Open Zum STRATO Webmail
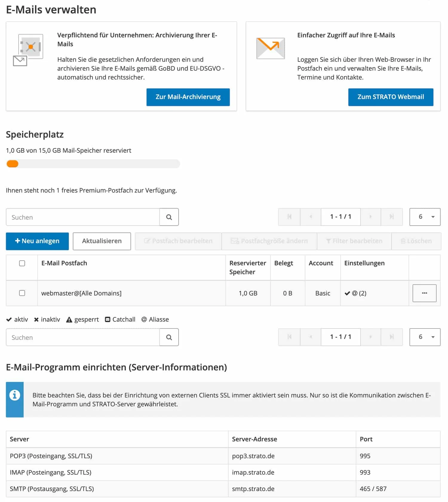This screenshot has width=448, height=502. coord(391,97)
